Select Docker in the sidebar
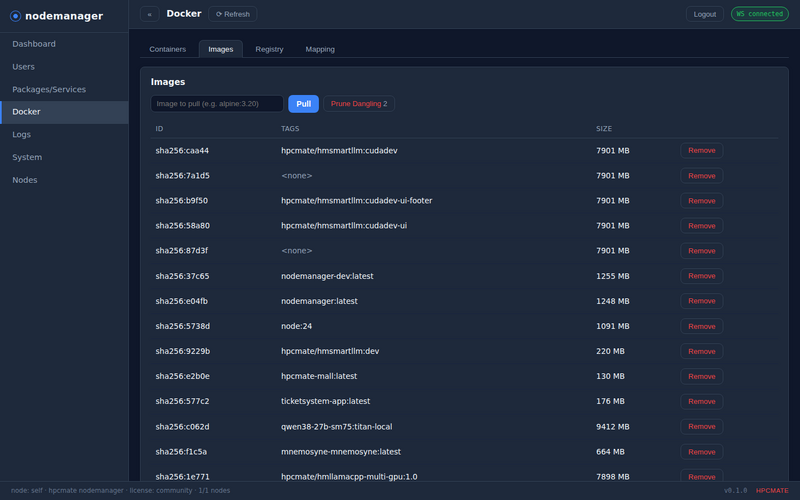 (x=64, y=112)
